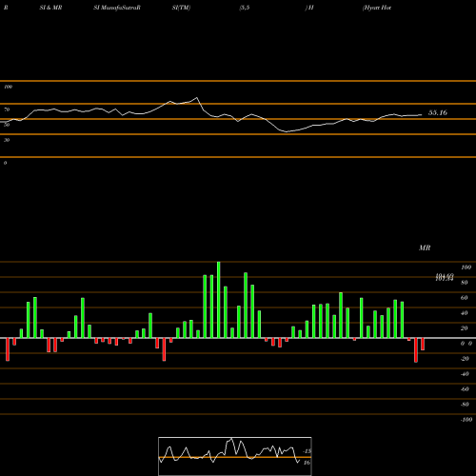Image resolution: width=476 pixels, height=476 pixels.
Task: Click the '30' RSI axis label
Action: [7, 140]
